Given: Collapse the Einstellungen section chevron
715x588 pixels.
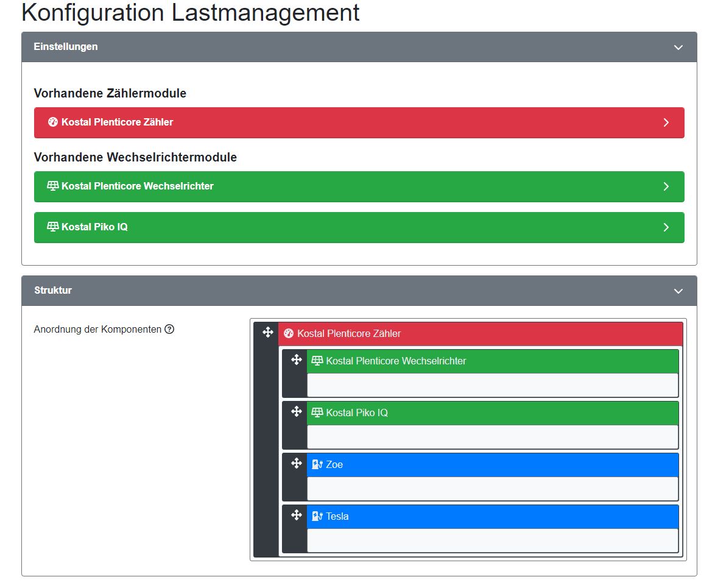Looking at the screenshot, I should tap(678, 48).
